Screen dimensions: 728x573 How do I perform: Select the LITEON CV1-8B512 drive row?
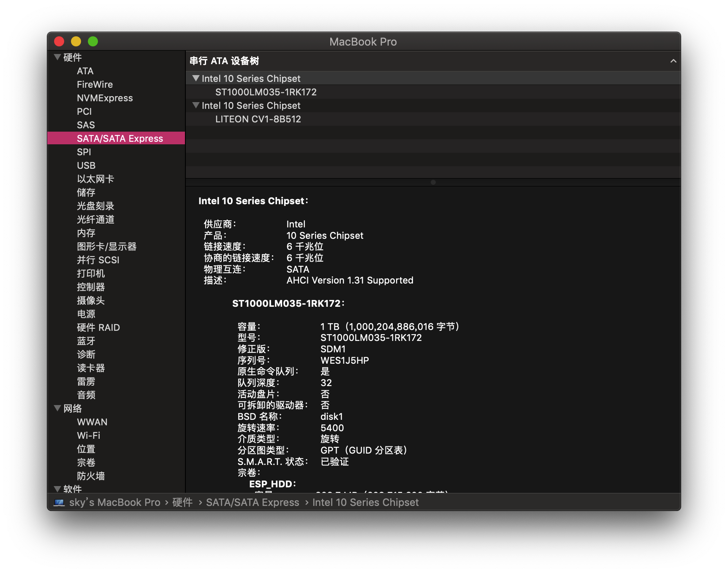433,119
